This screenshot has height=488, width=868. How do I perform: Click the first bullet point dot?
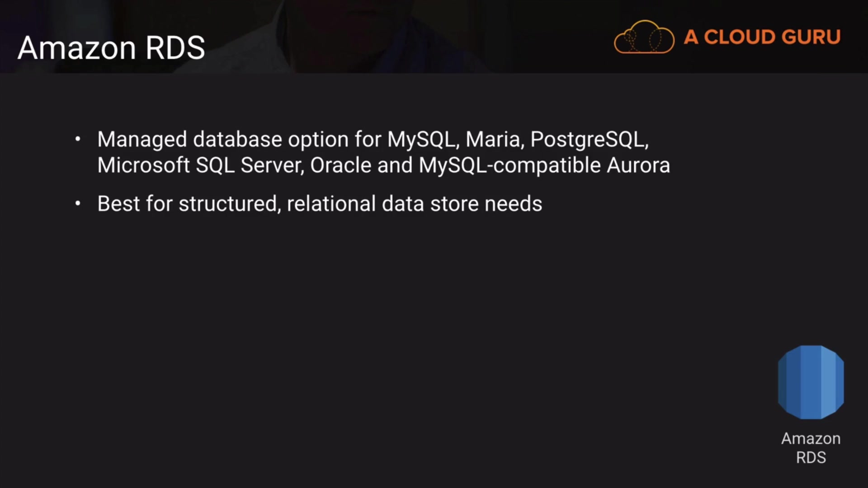tap(78, 139)
